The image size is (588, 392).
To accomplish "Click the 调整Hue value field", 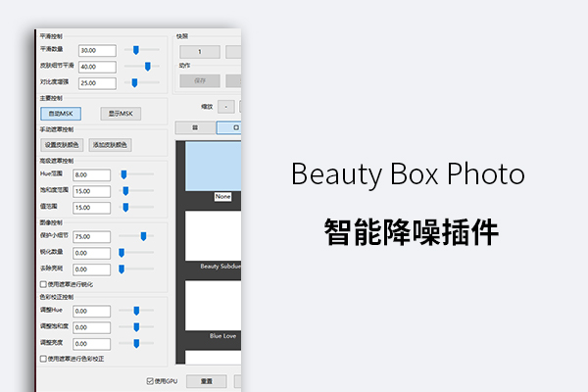I will pyautogui.click(x=92, y=311).
